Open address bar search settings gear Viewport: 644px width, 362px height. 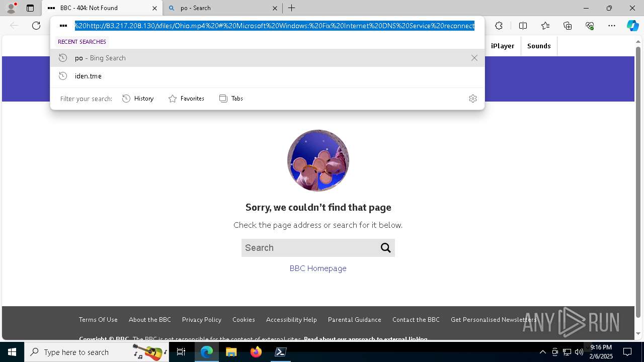click(x=472, y=99)
